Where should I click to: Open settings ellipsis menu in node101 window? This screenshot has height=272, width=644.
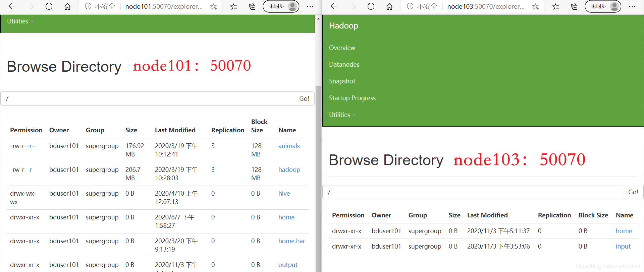click(310, 6)
